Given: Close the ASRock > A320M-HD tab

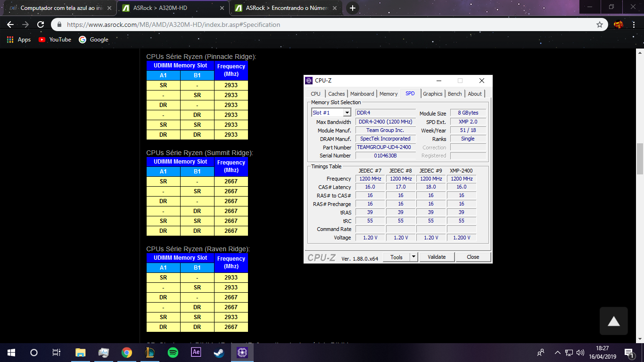Looking at the screenshot, I should coord(222,8).
